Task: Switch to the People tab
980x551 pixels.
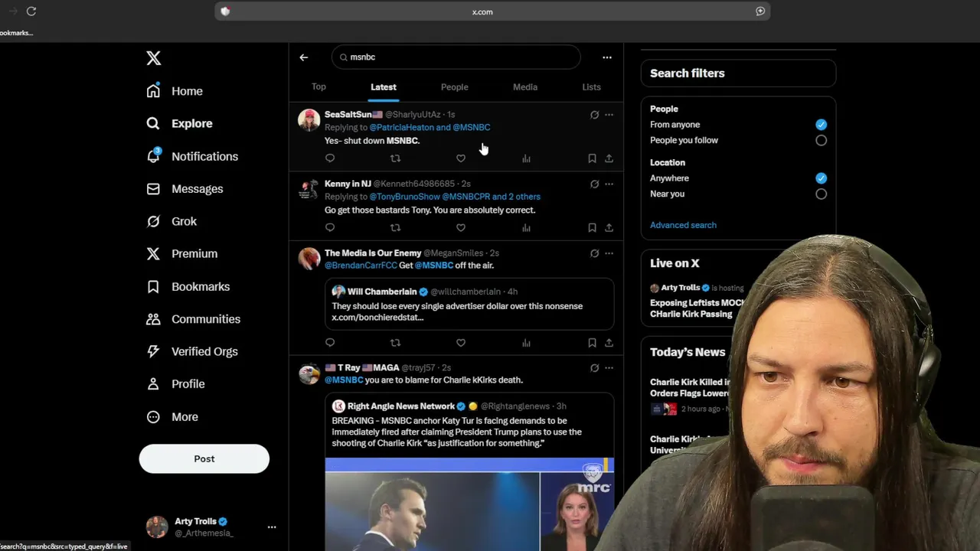Action: click(x=455, y=87)
